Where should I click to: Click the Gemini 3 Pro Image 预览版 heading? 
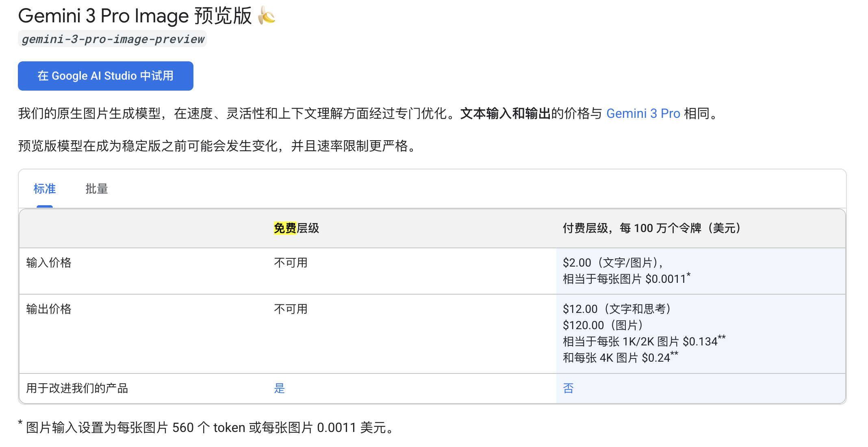135,16
